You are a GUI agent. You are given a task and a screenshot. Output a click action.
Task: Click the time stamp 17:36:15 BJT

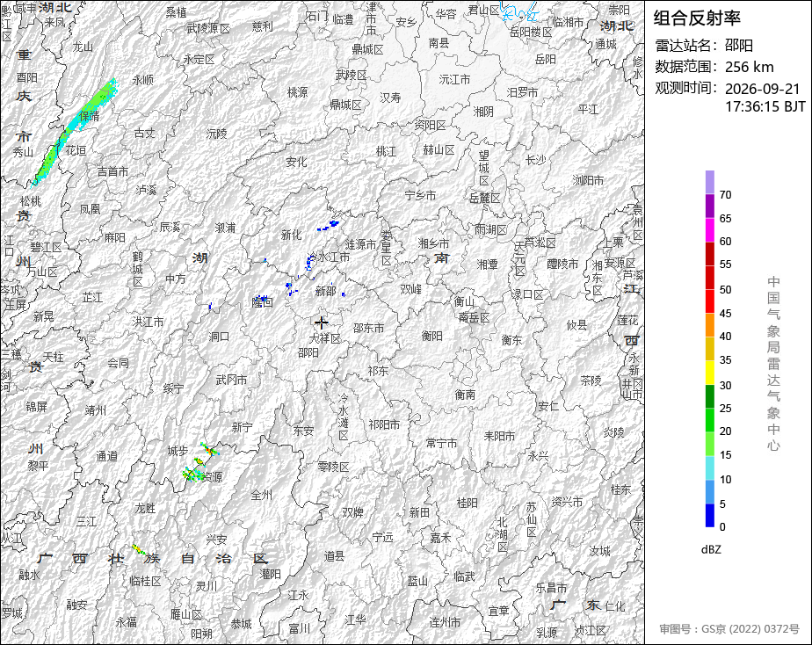[765, 106]
